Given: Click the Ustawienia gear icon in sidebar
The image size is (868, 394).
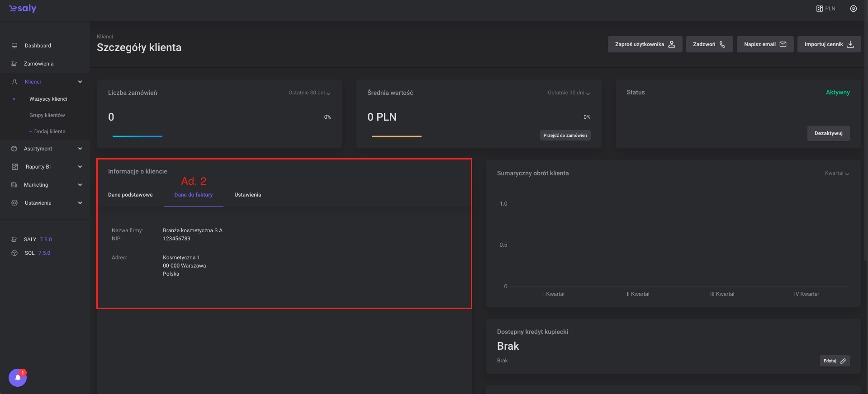Looking at the screenshot, I should pos(14,203).
